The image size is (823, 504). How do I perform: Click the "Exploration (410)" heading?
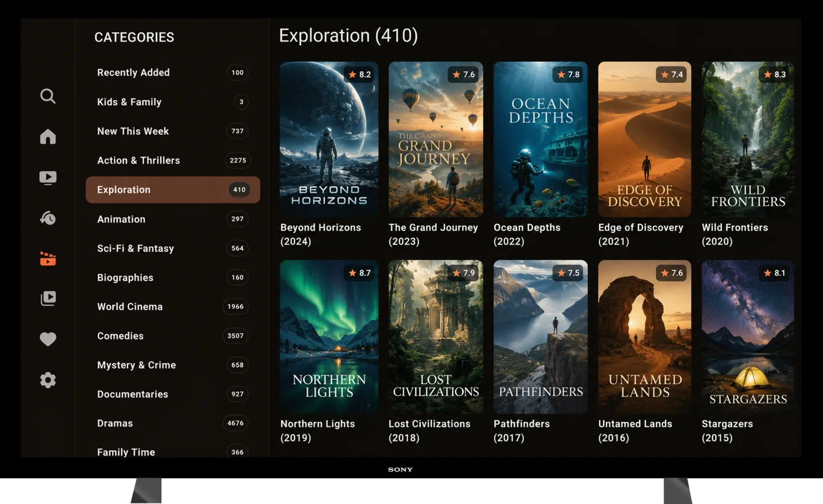pyautogui.click(x=348, y=36)
